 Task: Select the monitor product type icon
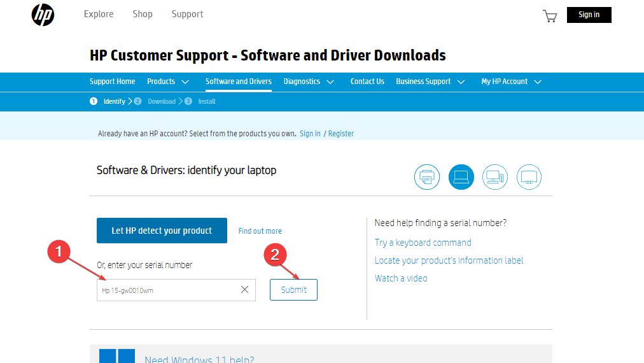tap(529, 177)
